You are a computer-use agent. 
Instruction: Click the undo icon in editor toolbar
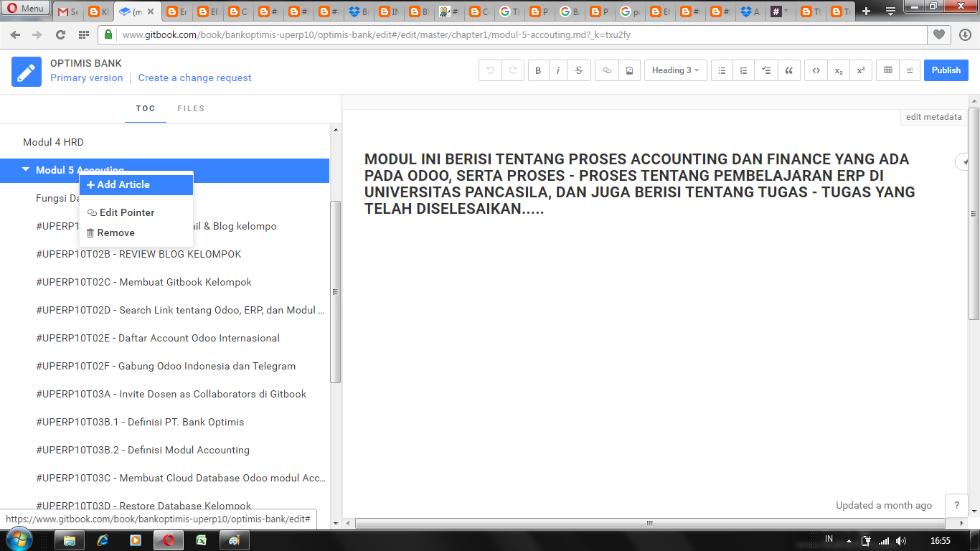click(x=490, y=70)
